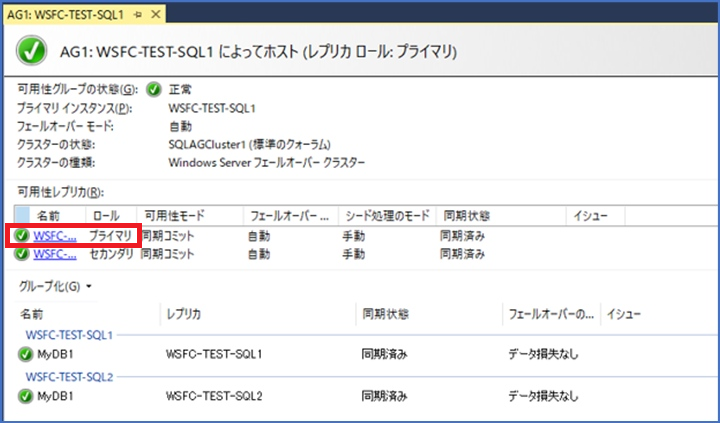This screenshot has width=720, height=423.
Task: Open the secondary replica WSFC link
Action: point(55,254)
